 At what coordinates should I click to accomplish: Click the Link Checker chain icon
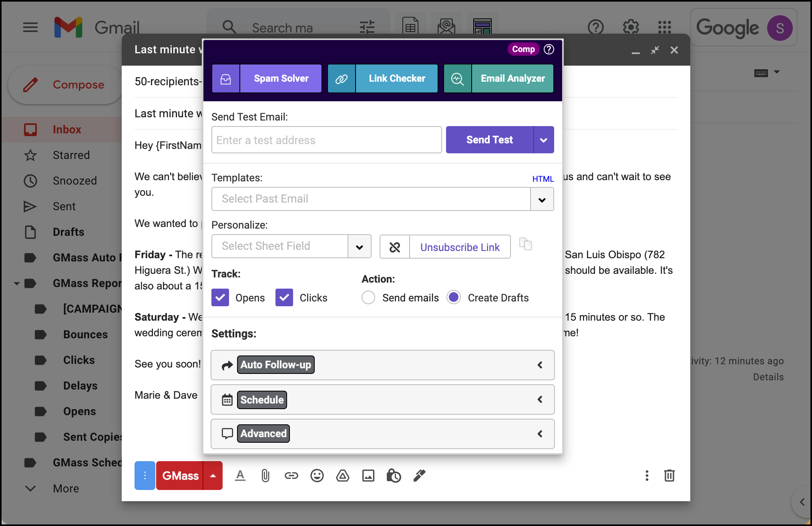coord(342,79)
